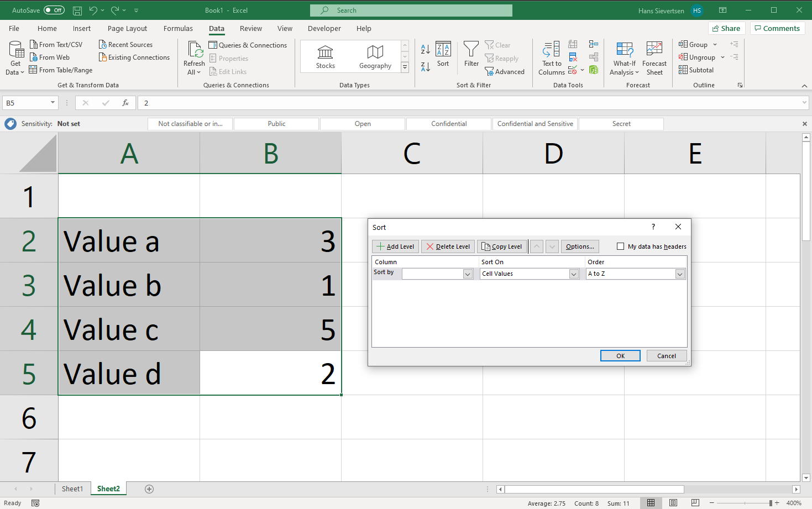This screenshot has height=509, width=812.
Task: Open Existing Connections
Action: point(134,57)
